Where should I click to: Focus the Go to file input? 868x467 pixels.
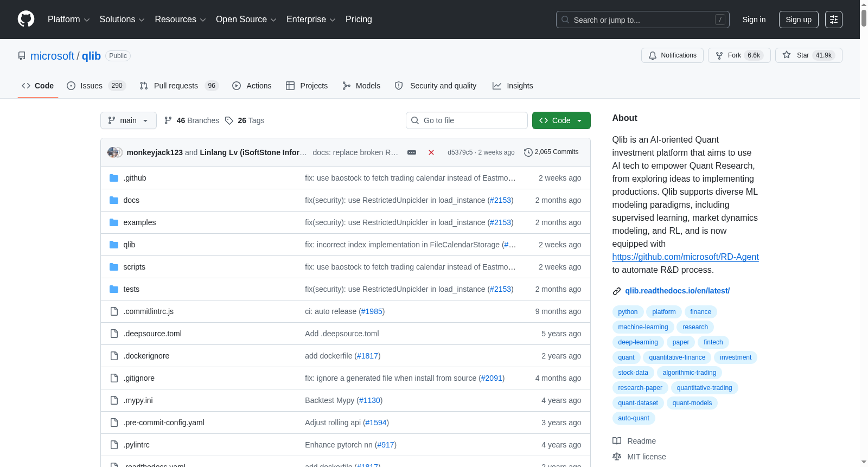467,120
